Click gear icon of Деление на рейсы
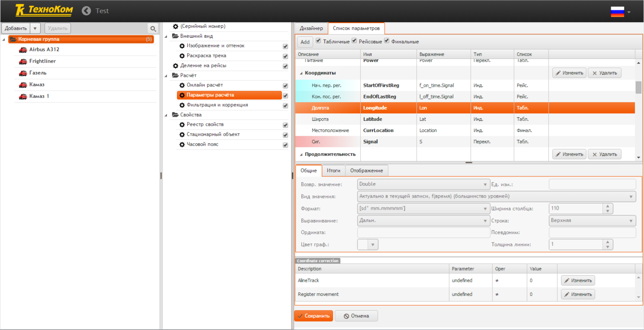 [175, 66]
